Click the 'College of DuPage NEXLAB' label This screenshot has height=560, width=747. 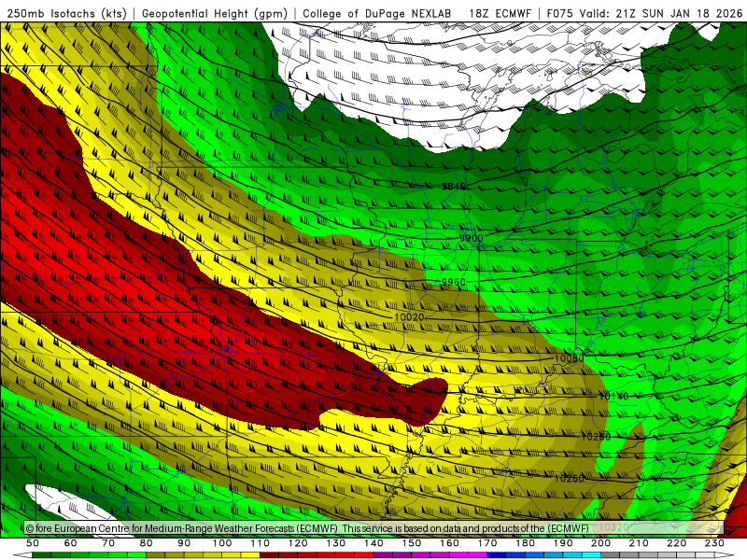tap(377, 13)
